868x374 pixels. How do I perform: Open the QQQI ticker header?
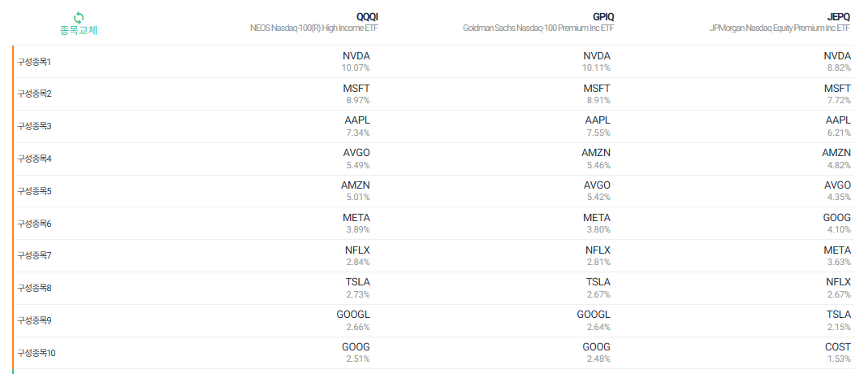tap(367, 17)
